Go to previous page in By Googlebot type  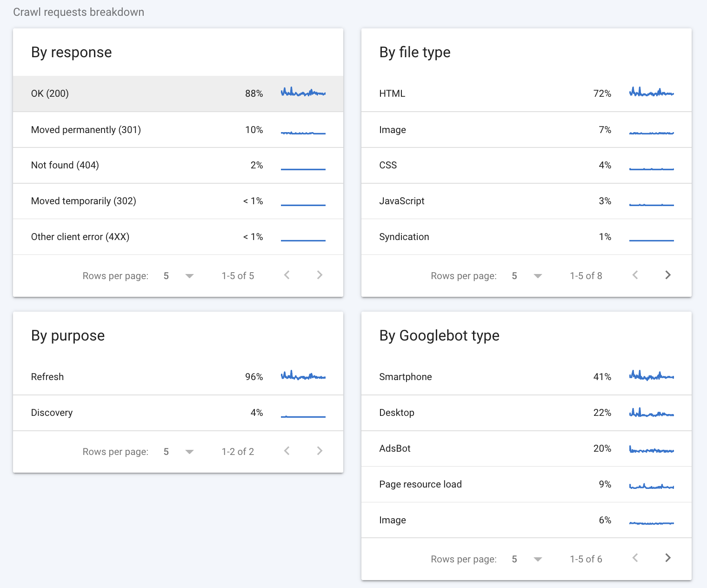tap(635, 558)
